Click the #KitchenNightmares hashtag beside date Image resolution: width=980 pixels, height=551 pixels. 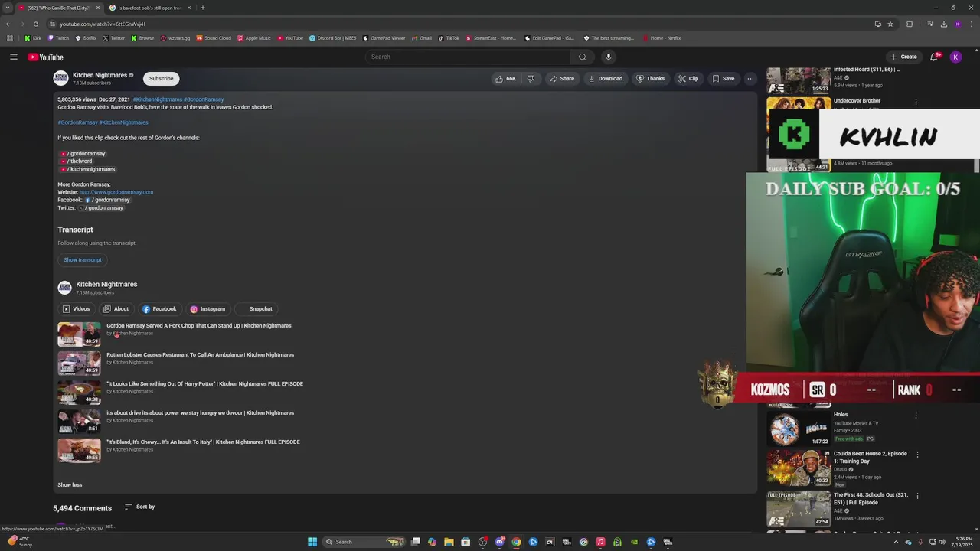pos(157,99)
